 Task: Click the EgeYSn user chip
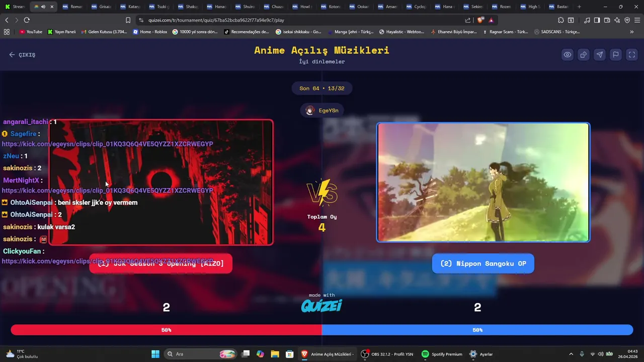(x=322, y=110)
